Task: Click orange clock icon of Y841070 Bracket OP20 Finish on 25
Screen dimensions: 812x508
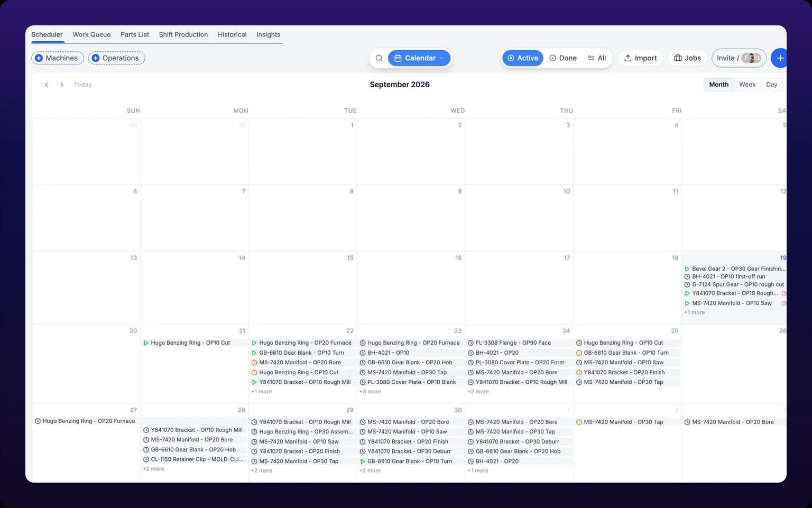Action: click(x=579, y=373)
